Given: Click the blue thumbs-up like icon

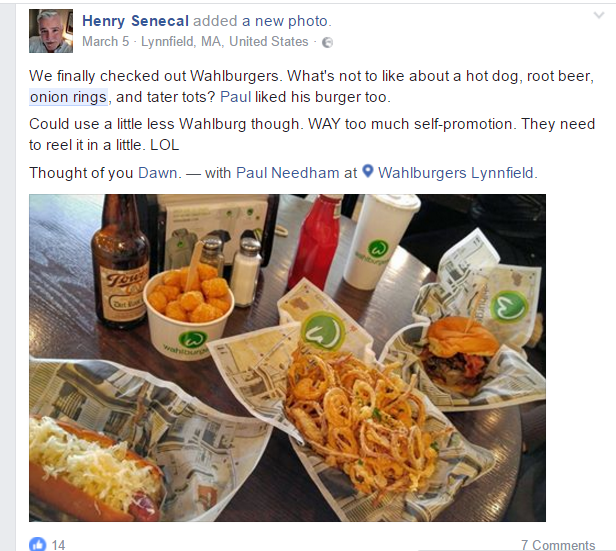Looking at the screenshot, I should coord(37,544).
